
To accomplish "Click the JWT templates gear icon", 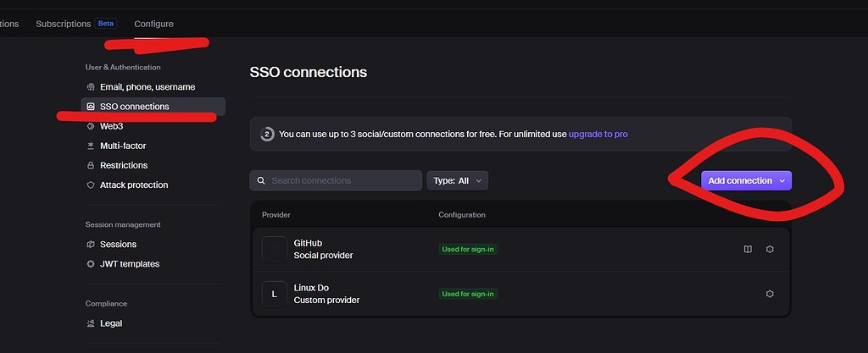I will pyautogui.click(x=91, y=264).
